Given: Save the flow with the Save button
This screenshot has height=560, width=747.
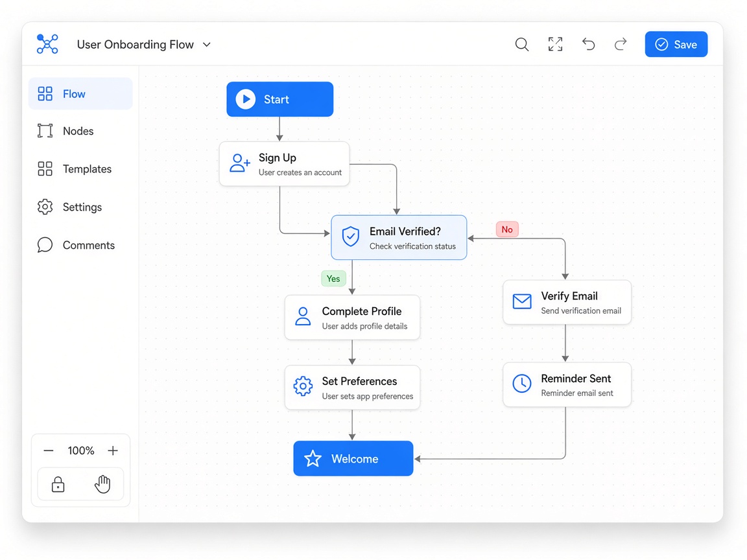Looking at the screenshot, I should point(676,44).
